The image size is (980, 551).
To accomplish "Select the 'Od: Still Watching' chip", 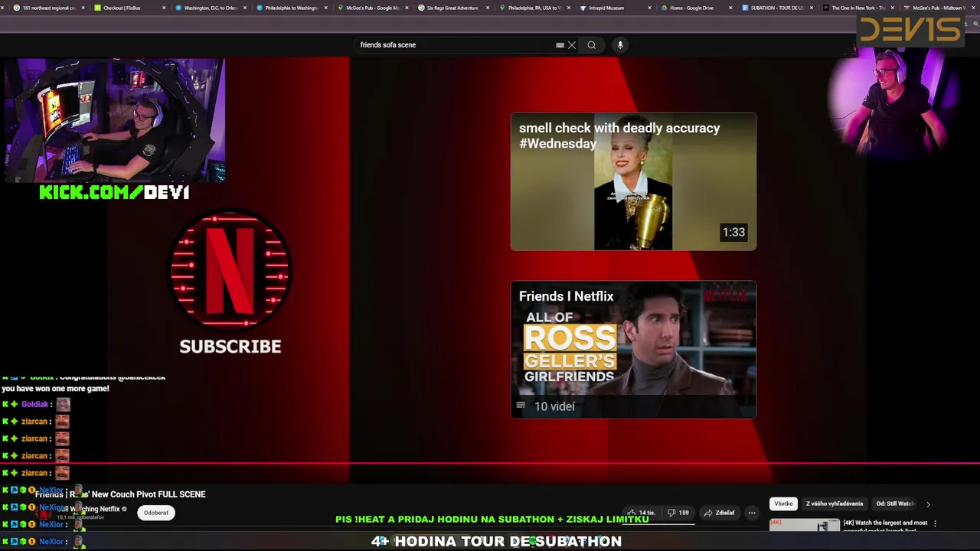I will [895, 504].
